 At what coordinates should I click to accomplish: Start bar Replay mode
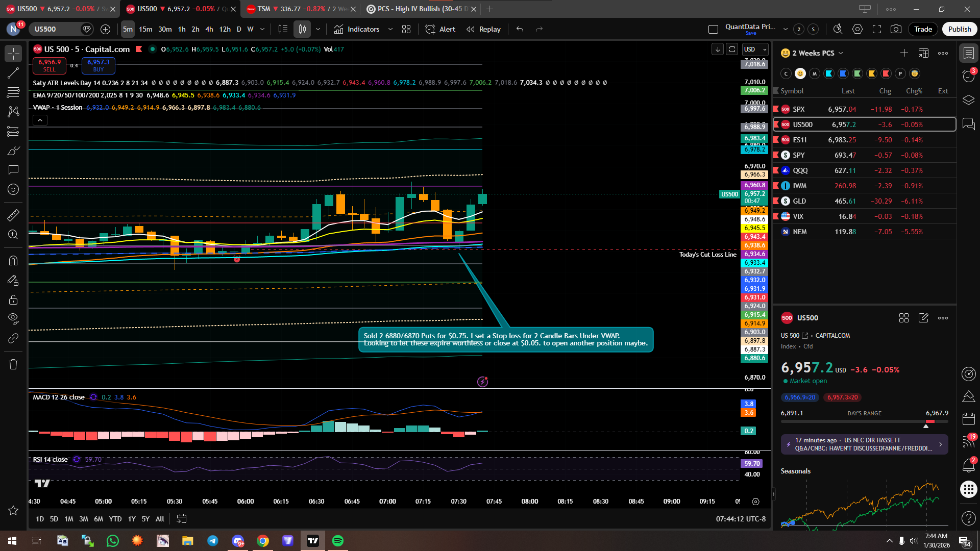[483, 29]
